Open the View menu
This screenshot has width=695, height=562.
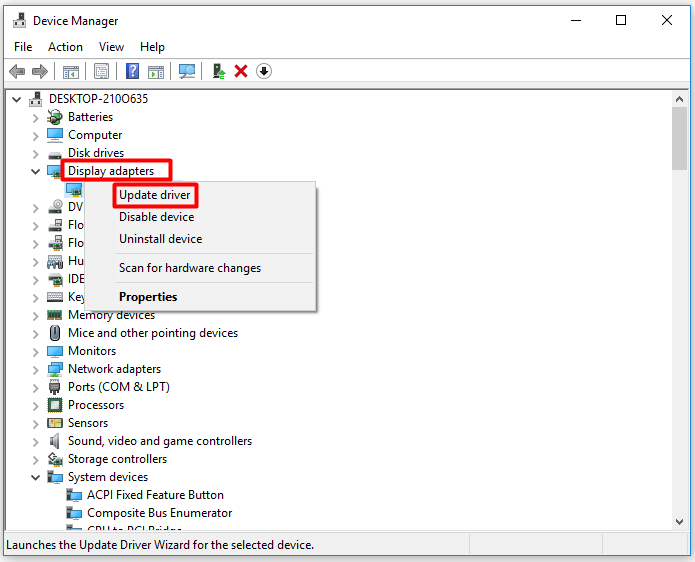point(111,47)
